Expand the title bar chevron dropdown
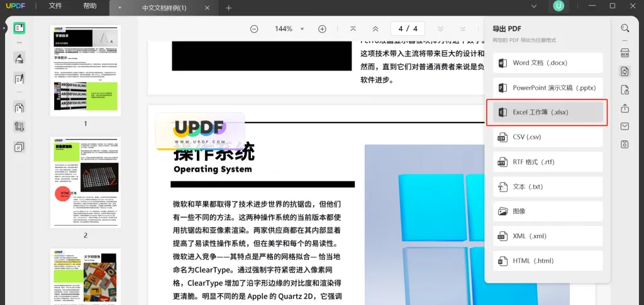Viewport: 644px width, 305px height. click(x=534, y=6)
